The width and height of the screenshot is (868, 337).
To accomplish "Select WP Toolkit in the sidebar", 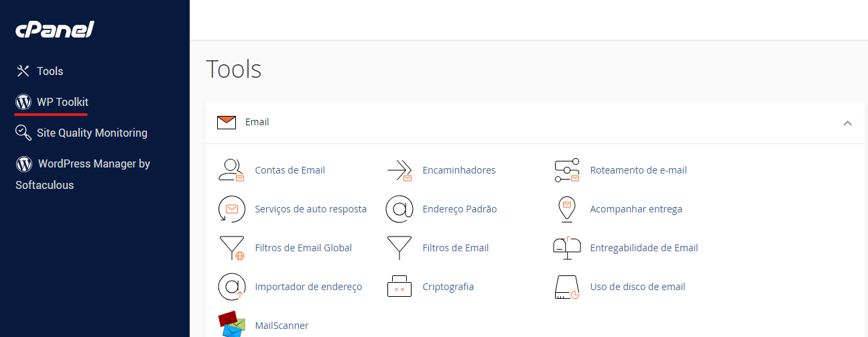I will pyautogui.click(x=62, y=102).
